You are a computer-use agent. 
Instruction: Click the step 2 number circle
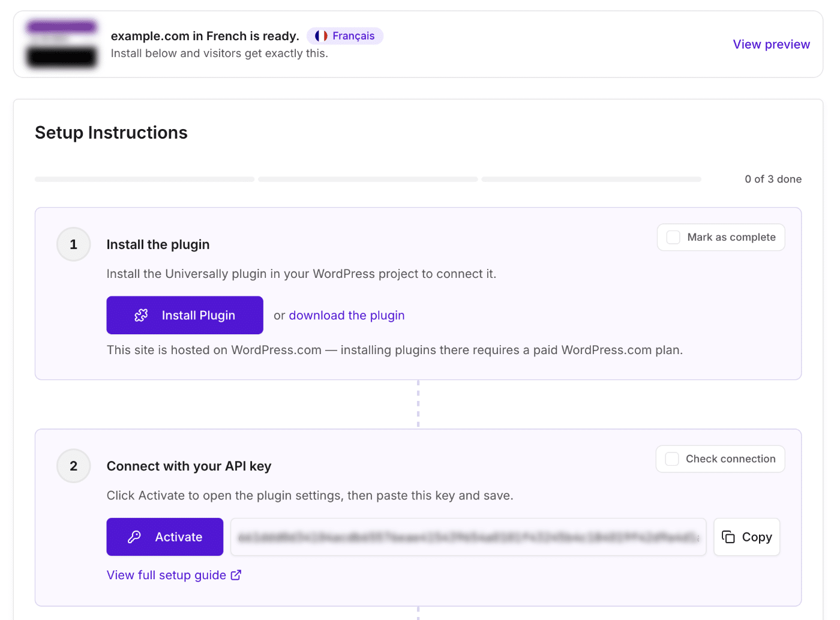point(74,466)
